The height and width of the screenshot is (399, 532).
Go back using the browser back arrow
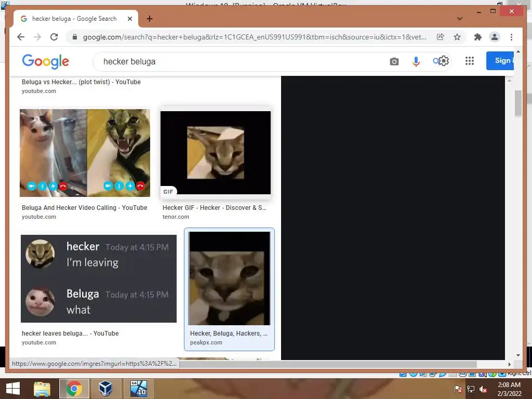[x=21, y=37]
